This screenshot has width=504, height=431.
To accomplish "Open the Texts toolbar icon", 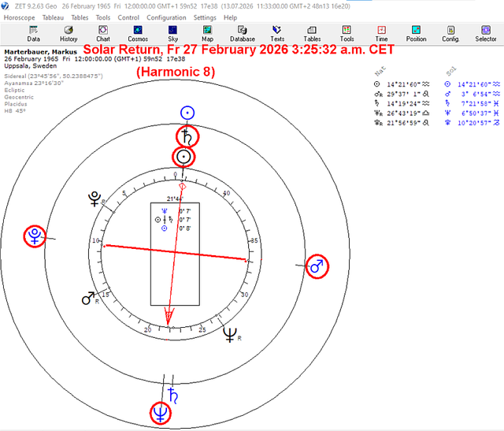I will 277,34.
